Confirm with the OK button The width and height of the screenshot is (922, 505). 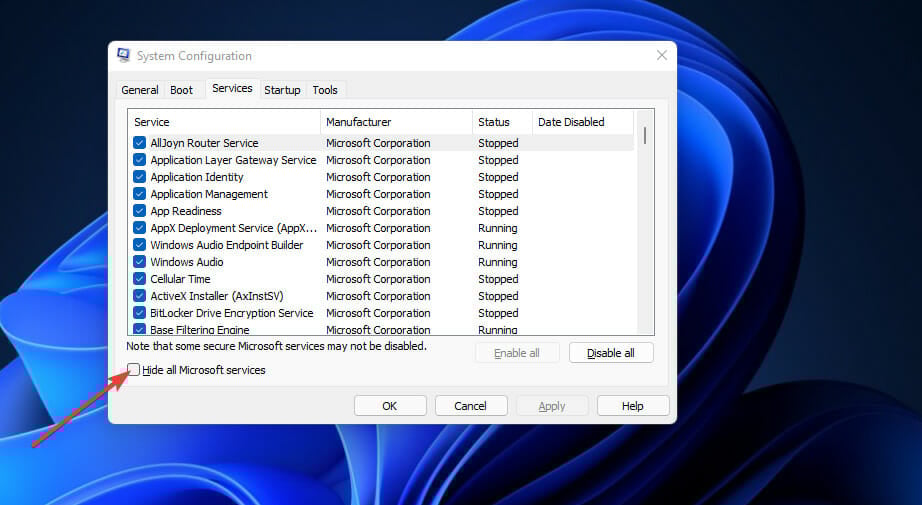(x=390, y=406)
